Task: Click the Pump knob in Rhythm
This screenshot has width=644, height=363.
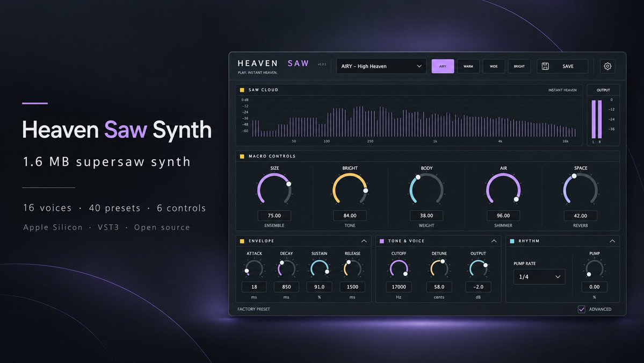Action: (x=594, y=268)
